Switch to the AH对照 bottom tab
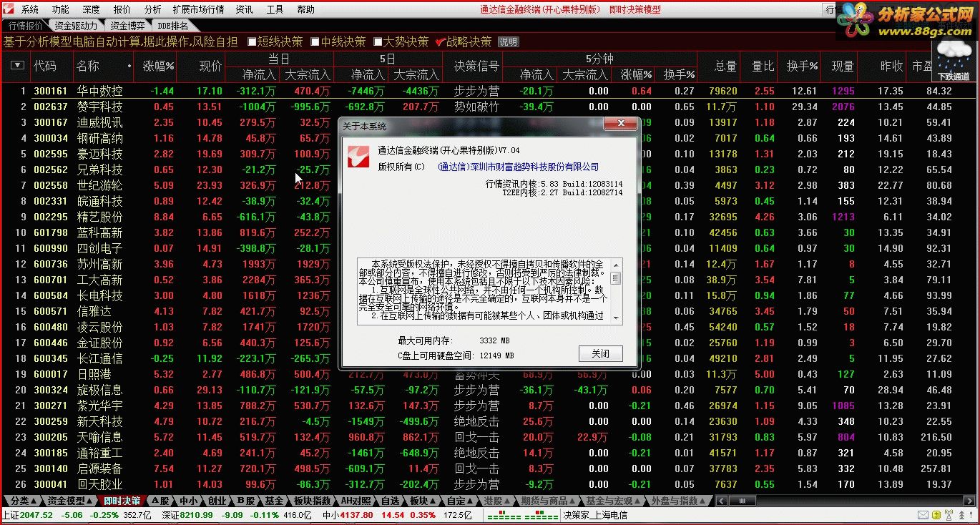 pos(355,501)
